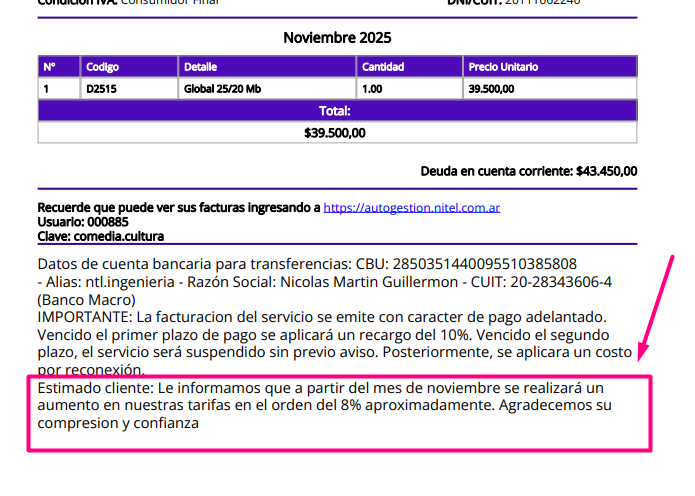Viewport: 695px width, 496px height.
Task: Open the autogestion.nitel.com.ar link
Action: [x=412, y=208]
